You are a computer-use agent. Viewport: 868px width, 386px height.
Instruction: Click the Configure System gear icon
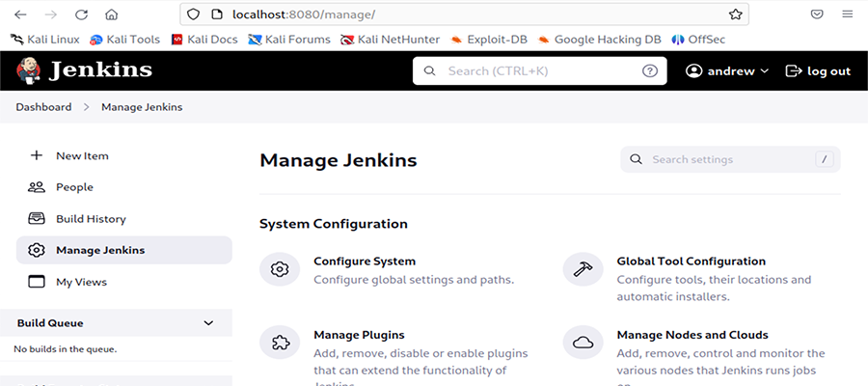280,269
